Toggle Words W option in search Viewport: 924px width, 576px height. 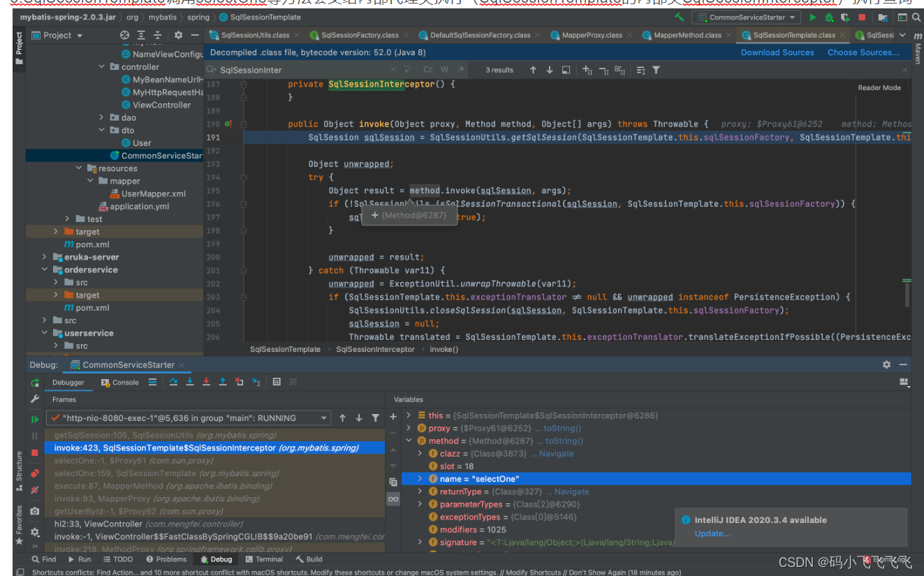445,70
